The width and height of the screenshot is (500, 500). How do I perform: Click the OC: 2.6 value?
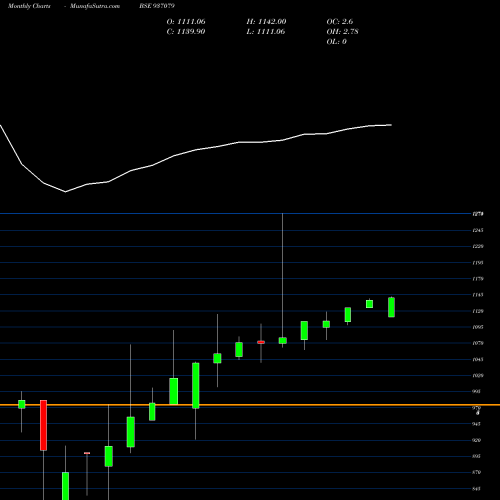coord(340,22)
